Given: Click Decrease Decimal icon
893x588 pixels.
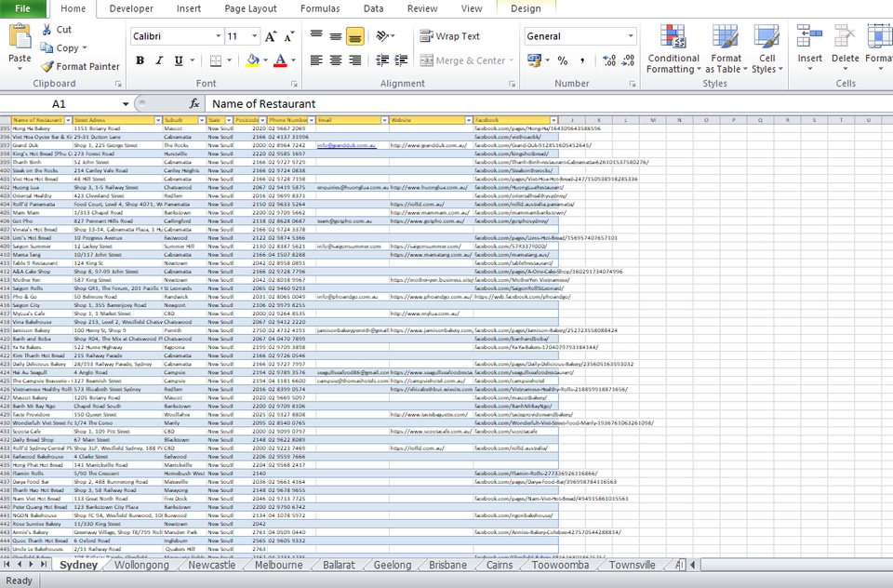Looking at the screenshot, I should tap(628, 60).
